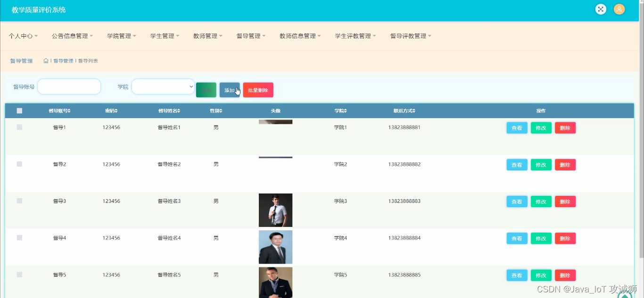
Task: Open the 公告信息管理 menu
Action: (x=72, y=36)
